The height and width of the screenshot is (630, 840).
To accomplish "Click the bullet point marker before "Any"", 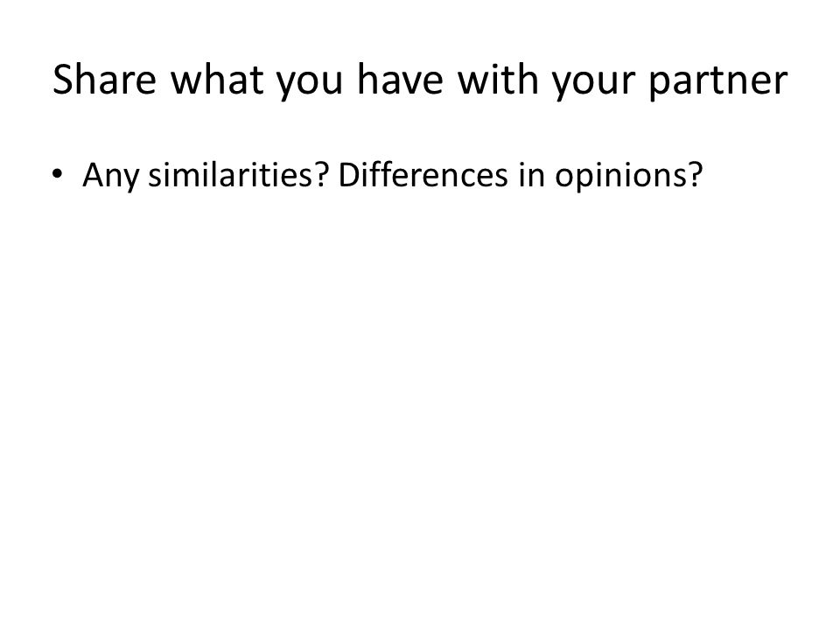I will [x=58, y=173].
